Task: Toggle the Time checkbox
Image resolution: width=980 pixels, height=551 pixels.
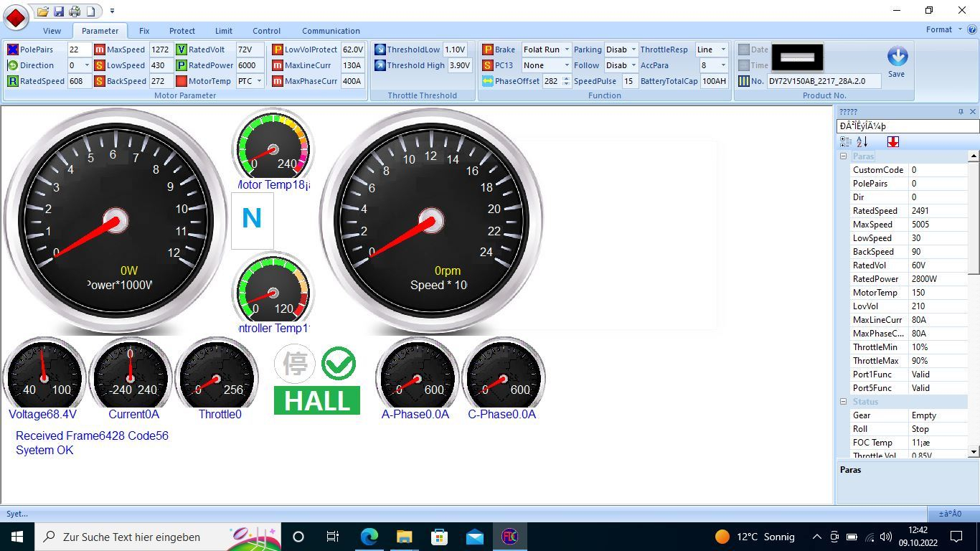Action: click(x=744, y=65)
